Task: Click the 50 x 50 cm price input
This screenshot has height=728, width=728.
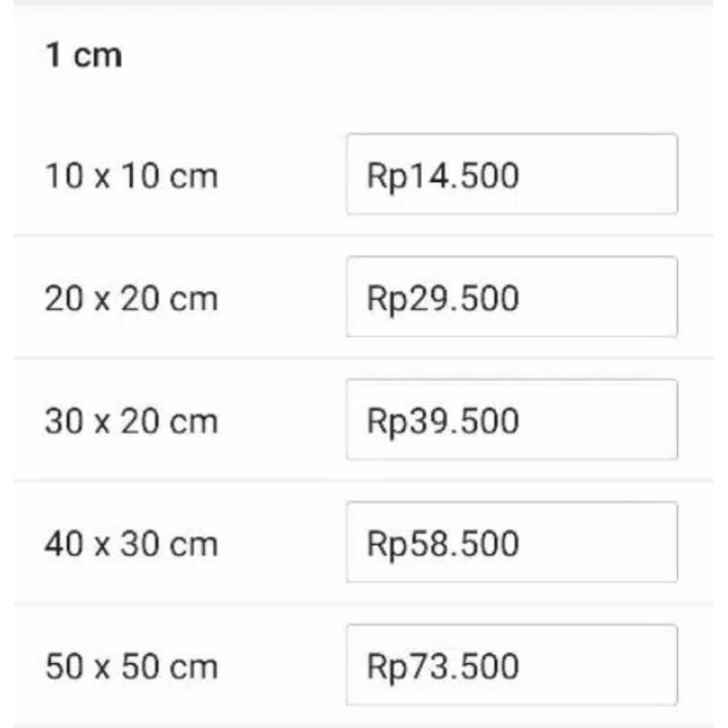Action: pyautogui.click(x=511, y=665)
